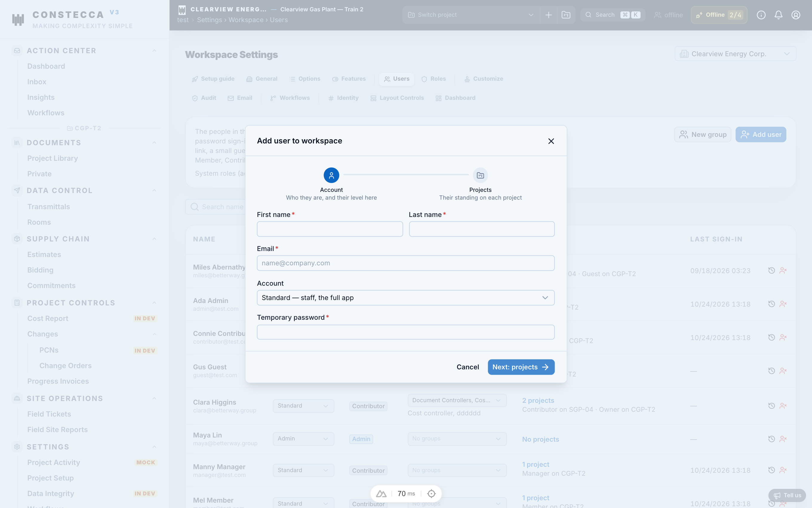Click the history icon in Manny Manager row
This screenshot has width=812, height=508.
[x=771, y=470]
